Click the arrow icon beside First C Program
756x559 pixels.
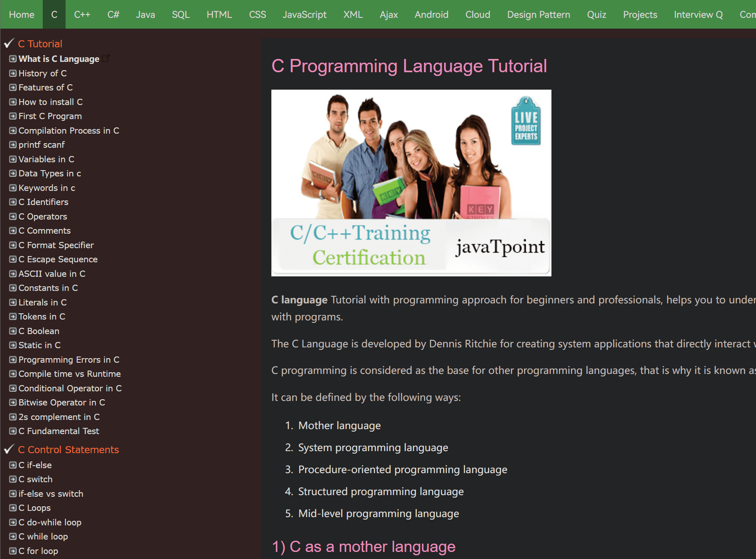pos(12,116)
